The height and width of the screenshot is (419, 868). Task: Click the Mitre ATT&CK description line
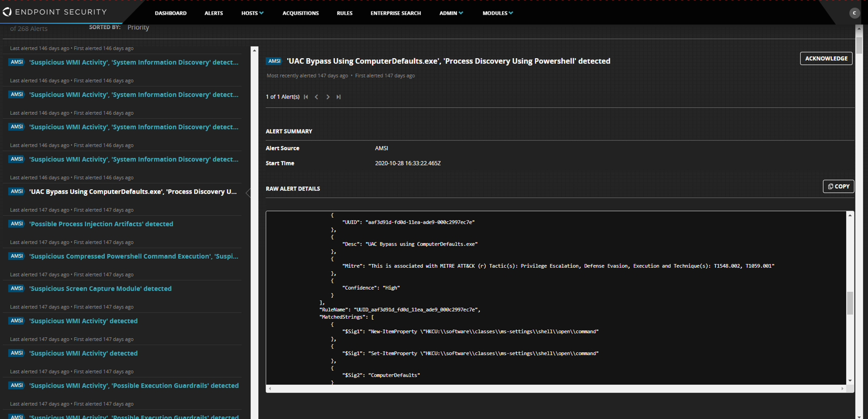(558, 266)
